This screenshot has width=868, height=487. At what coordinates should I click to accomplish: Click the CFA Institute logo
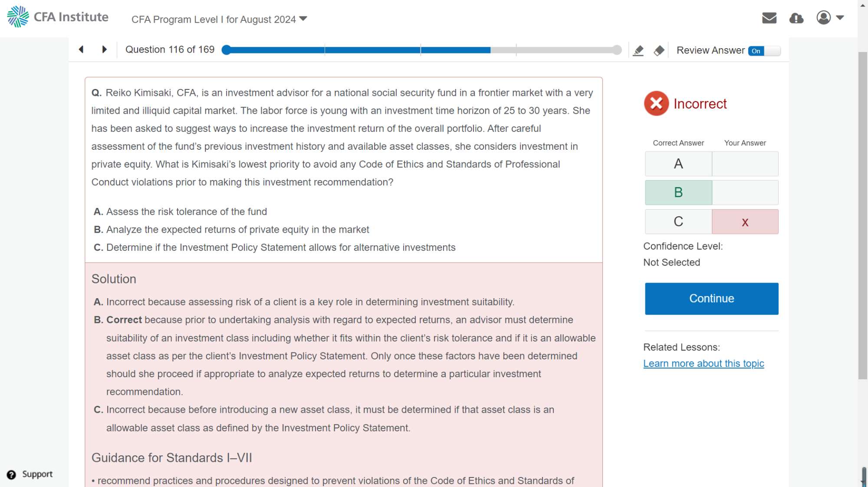tap(58, 17)
